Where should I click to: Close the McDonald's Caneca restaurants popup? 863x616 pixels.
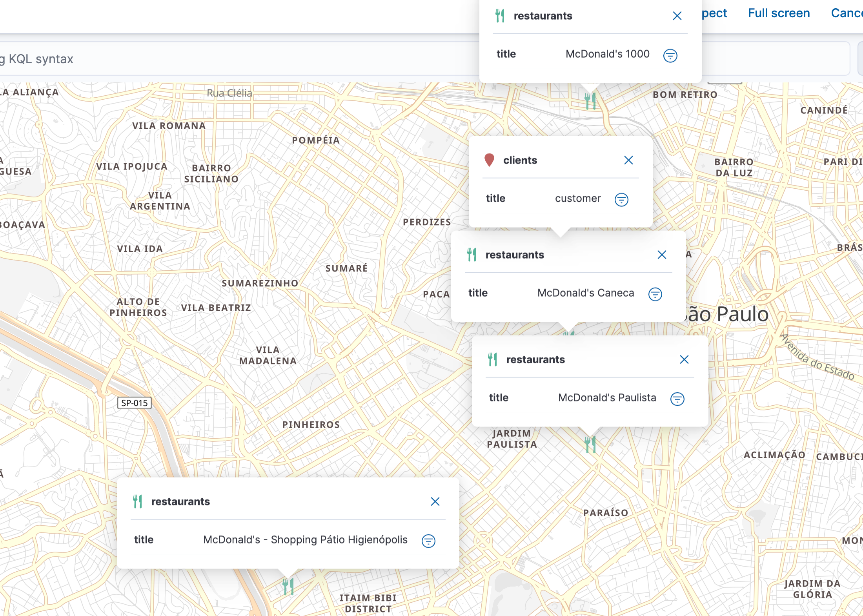pyautogui.click(x=662, y=255)
